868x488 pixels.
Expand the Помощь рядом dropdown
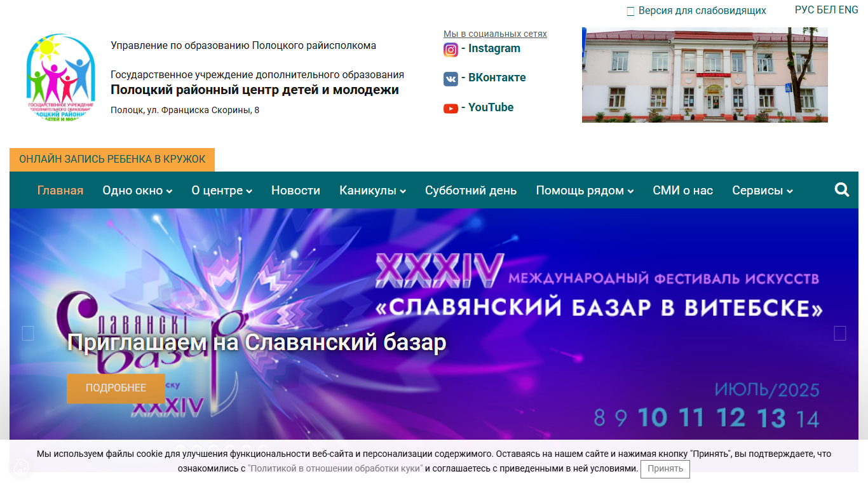[x=585, y=191]
